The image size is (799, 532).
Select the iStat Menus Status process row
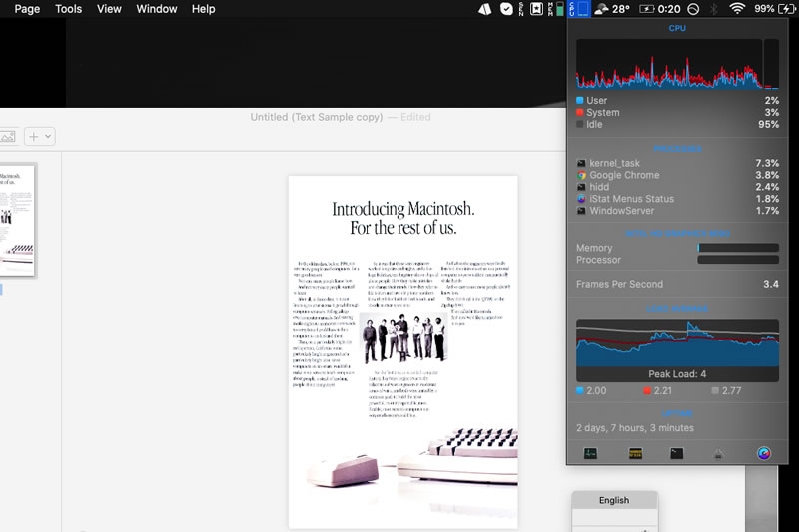point(678,199)
